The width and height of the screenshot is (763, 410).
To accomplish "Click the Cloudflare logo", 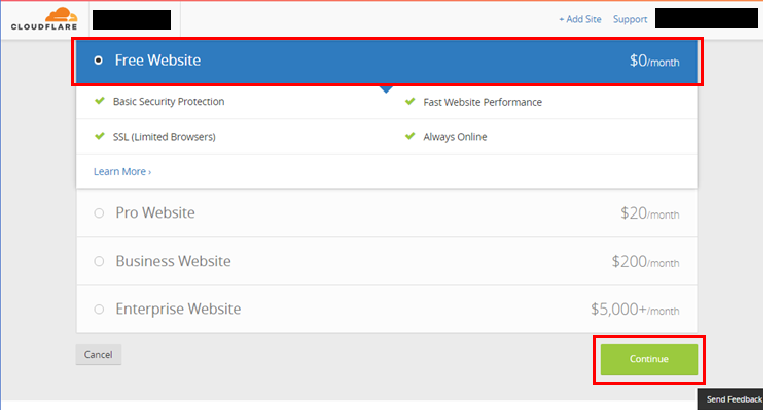I will (44, 19).
